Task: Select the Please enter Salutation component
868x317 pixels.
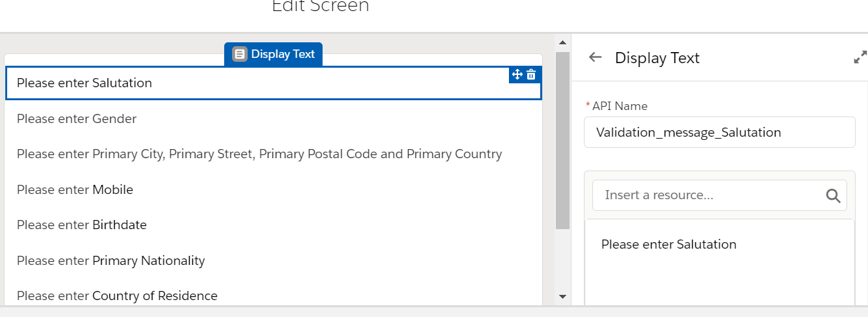Action: click(x=261, y=83)
